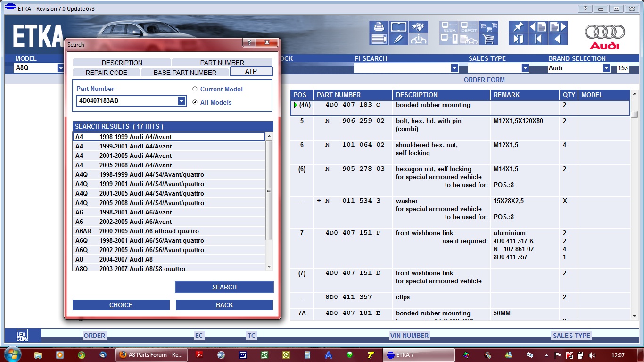The width and height of the screenshot is (644, 362).
Task: Open Excel from taskbar
Action: [265, 355]
